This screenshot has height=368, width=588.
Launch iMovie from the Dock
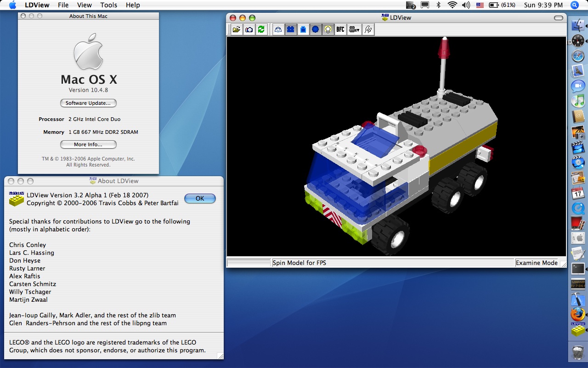(x=578, y=148)
